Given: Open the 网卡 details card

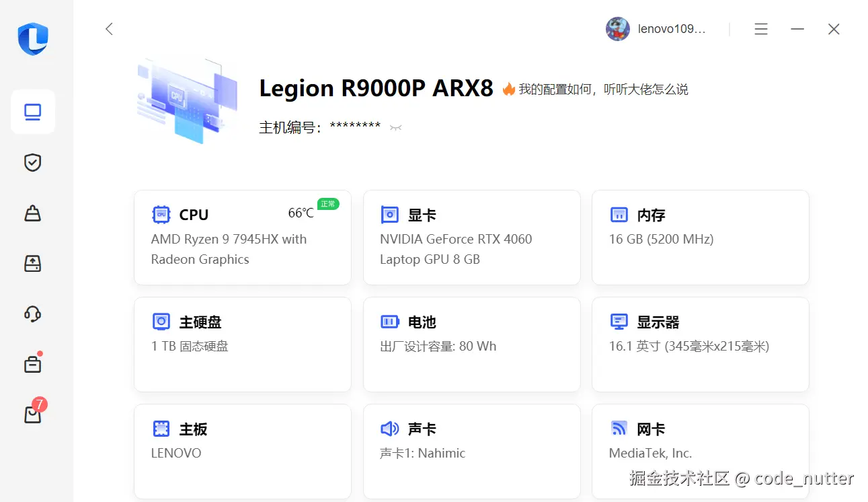Looking at the screenshot, I should click(x=700, y=452).
